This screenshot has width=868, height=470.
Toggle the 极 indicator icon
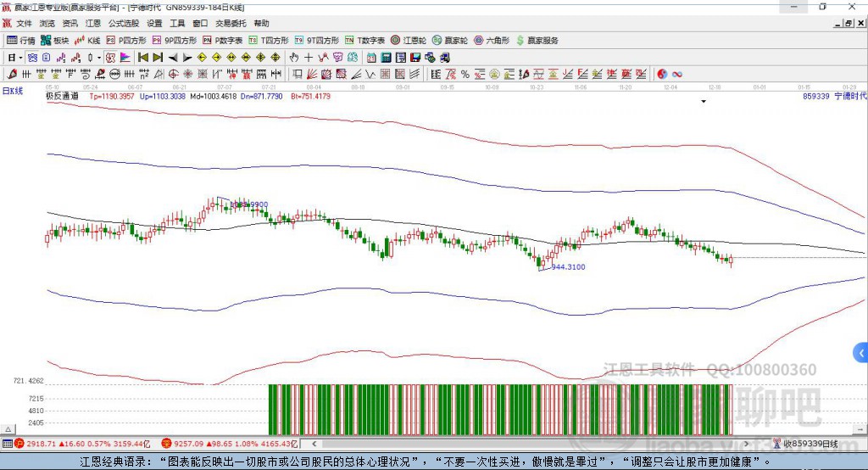[110, 58]
